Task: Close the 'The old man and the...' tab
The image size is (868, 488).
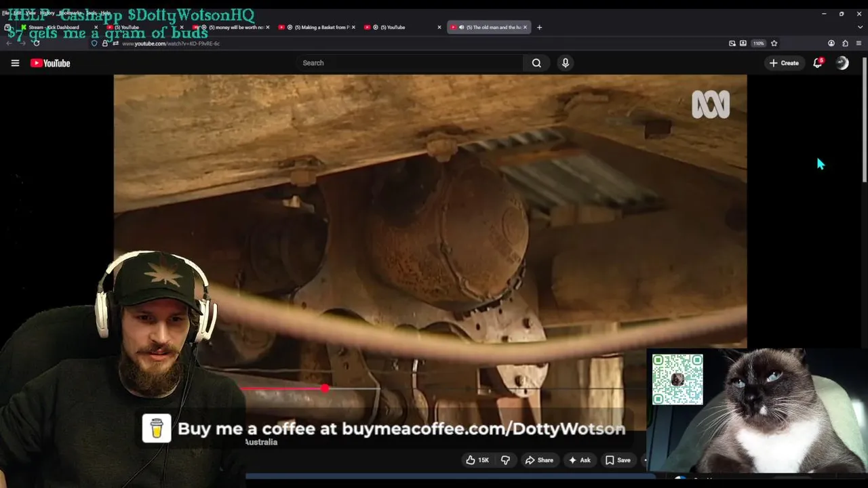Action: pos(525,27)
